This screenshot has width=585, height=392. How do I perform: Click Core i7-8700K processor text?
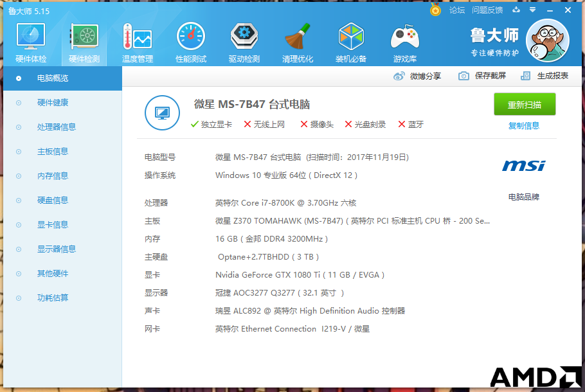pos(286,203)
